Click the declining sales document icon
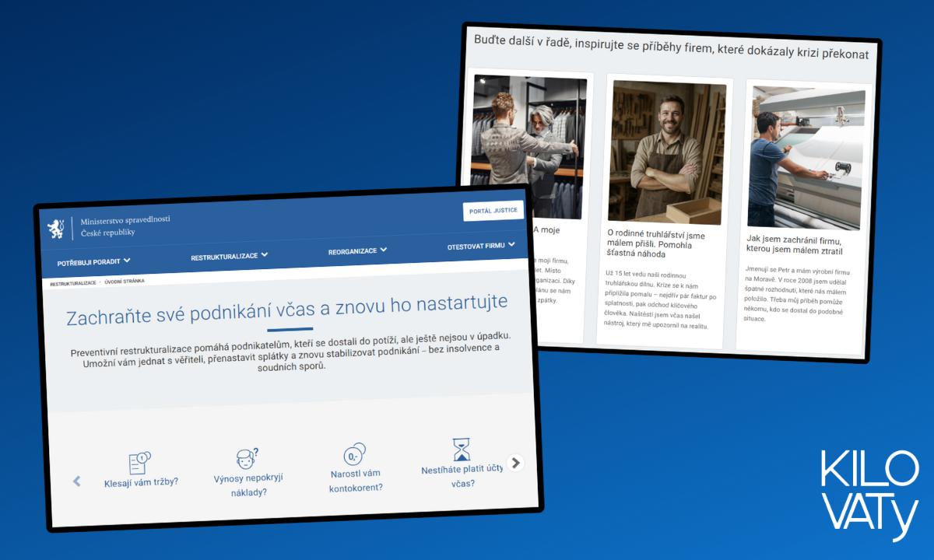 pyautogui.click(x=139, y=462)
